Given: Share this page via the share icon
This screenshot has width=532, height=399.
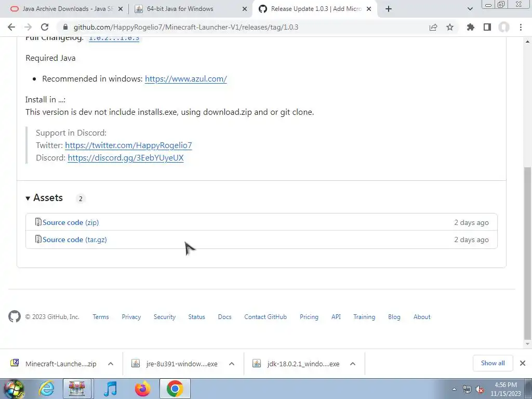Looking at the screenshot, I should point(433,27).
